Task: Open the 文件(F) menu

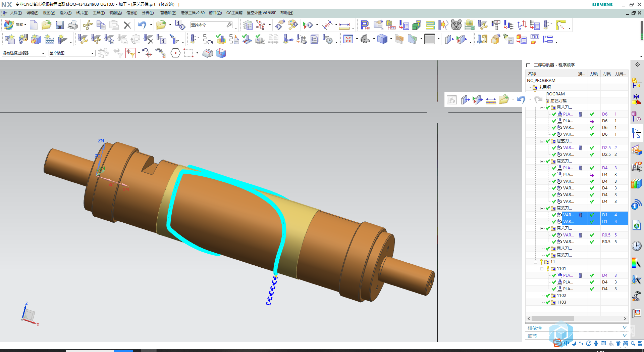Action: coord(16,13)
